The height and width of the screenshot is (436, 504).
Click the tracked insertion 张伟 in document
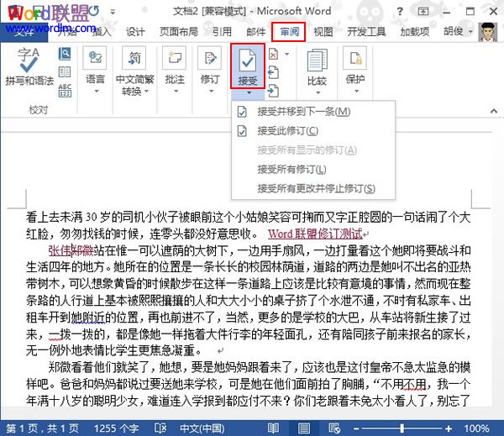tap(60, 251)
